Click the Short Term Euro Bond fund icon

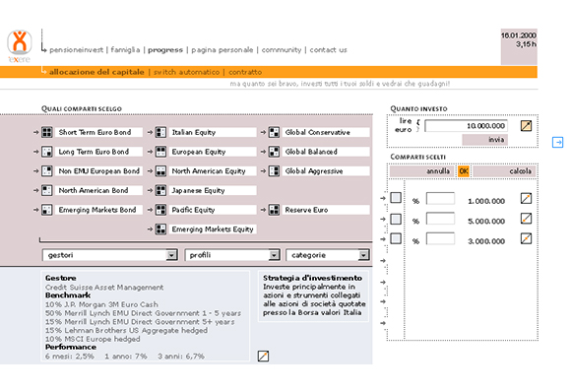tap(47, 132)
